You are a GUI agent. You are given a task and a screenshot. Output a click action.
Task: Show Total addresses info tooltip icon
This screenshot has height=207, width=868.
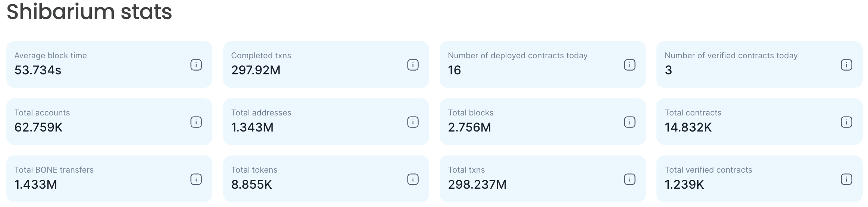tap(413, 122)
